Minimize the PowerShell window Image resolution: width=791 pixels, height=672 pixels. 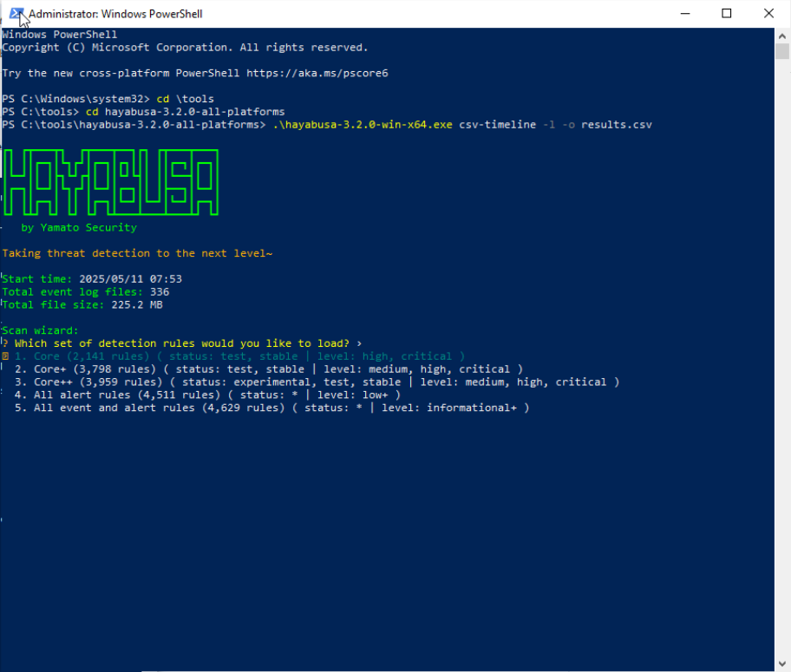pyautogui.click(x=685, y=13)
